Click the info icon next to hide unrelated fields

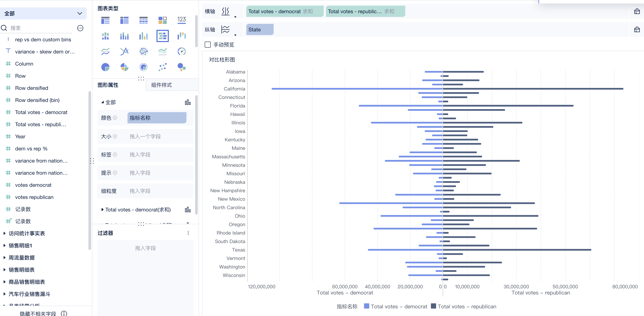pos(64,313)
